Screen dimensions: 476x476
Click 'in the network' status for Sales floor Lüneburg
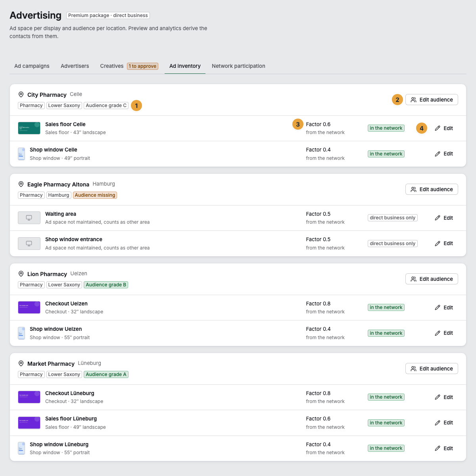[386, 423]
